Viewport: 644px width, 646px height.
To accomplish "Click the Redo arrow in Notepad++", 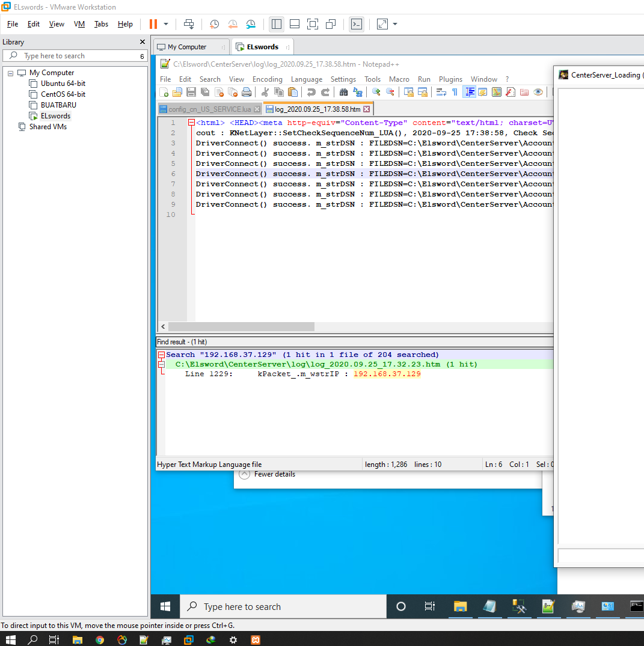I will pos(325,93).
